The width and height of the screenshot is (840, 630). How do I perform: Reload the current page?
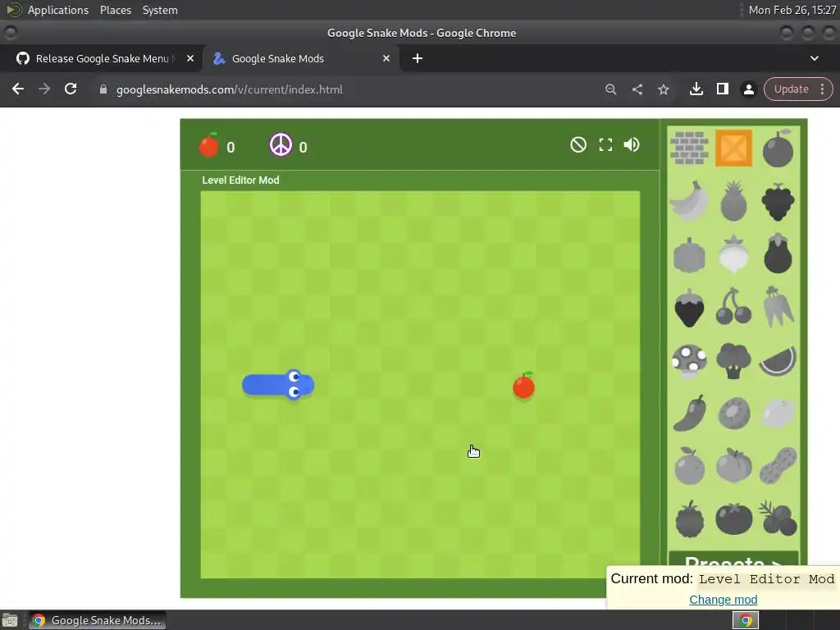click(71, 89)
